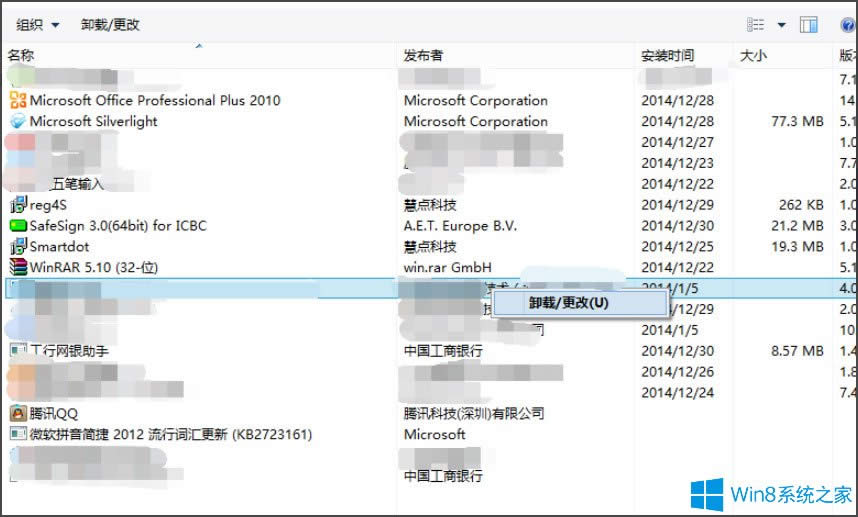
Task: Click the 卸载/更改 toolbar button
Action: coord(110,25)
